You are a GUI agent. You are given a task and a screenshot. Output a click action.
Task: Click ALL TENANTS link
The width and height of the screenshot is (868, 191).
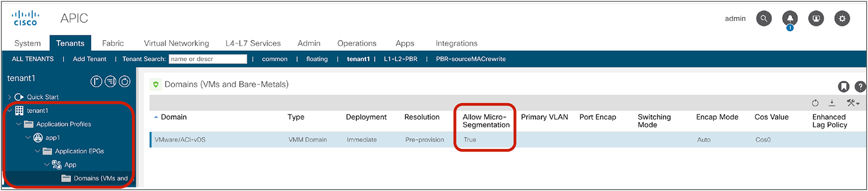[33, 59]
